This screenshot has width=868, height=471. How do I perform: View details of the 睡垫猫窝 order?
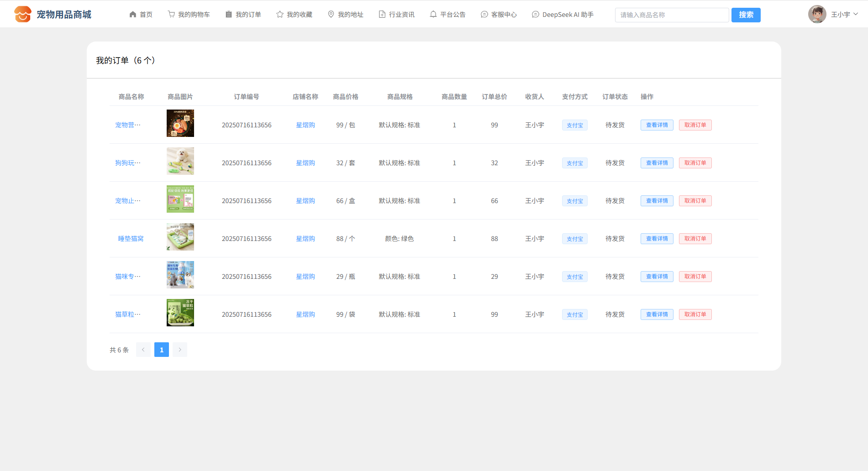tap(657, 239)
